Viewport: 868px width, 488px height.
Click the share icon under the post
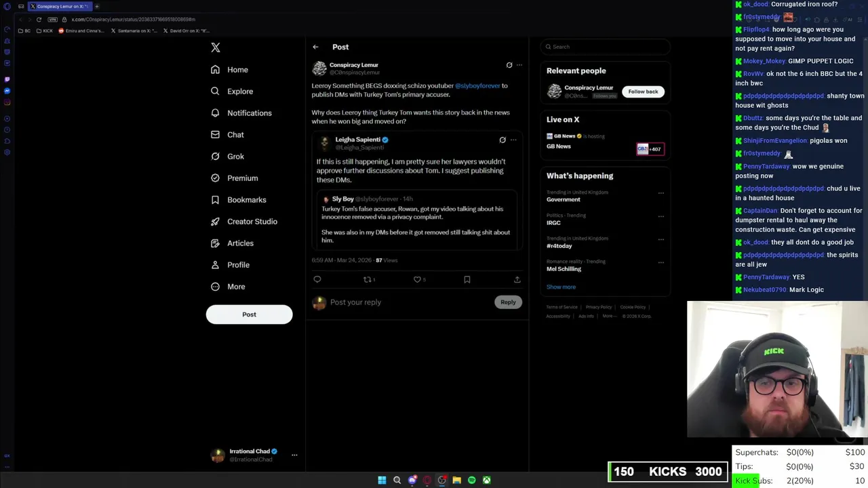[x=517, y=279]
